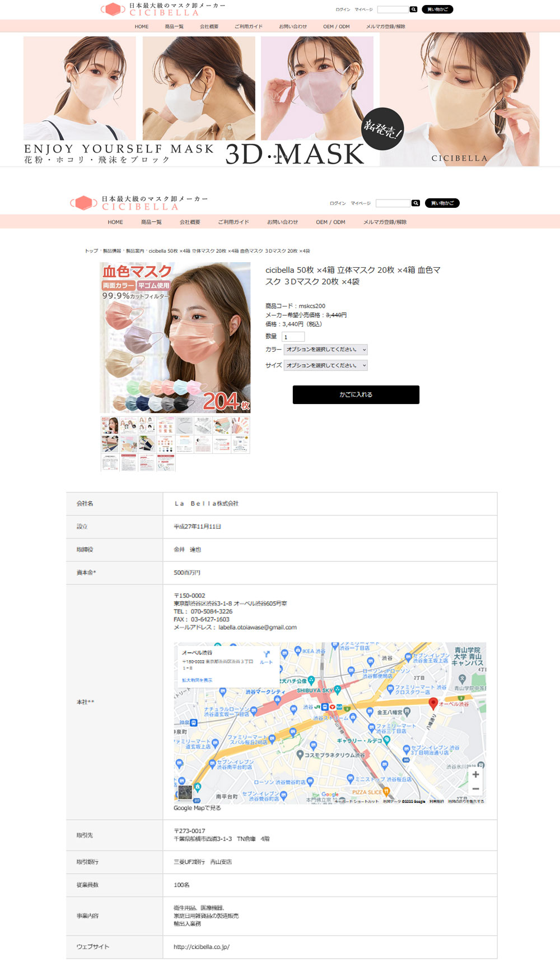Image resolution: width=560 pixels, height=980 pixels.
Task: Click the red オーベル渋谷 map pin
Action: (x=433, y=703)
